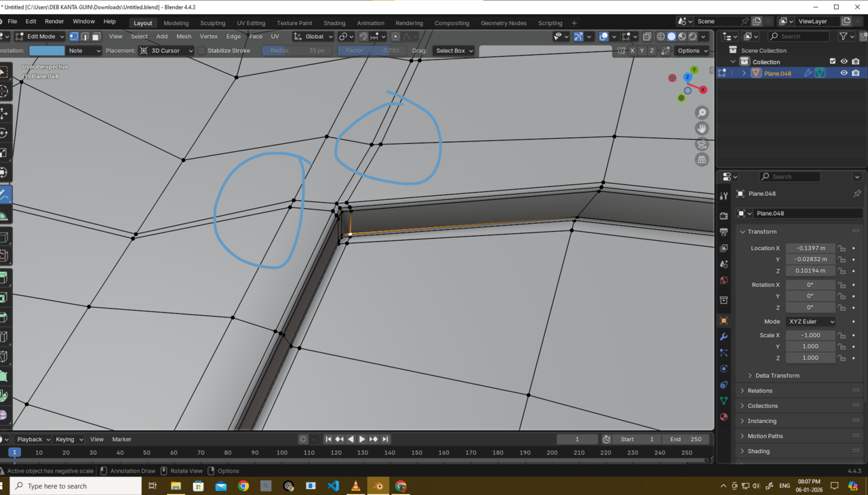868x495 pixels.
Task: Open the Scene properties tab
Action: 724,264
